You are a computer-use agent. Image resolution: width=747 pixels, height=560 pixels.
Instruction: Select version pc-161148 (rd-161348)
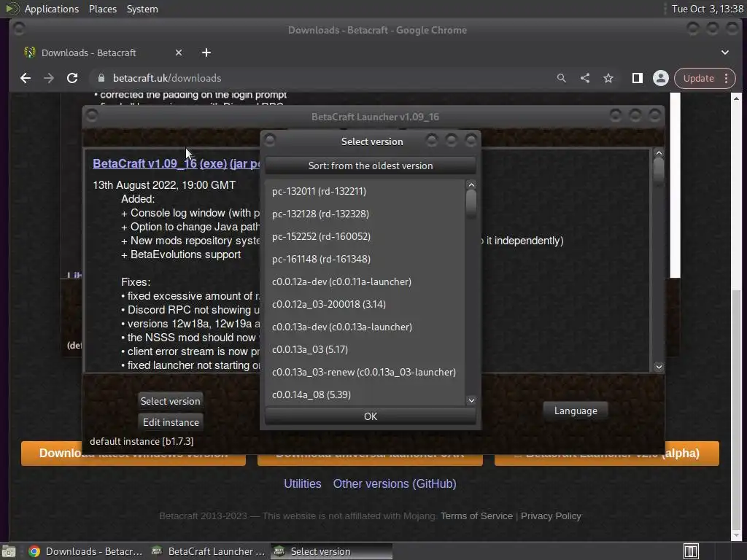tap(364, 259)
